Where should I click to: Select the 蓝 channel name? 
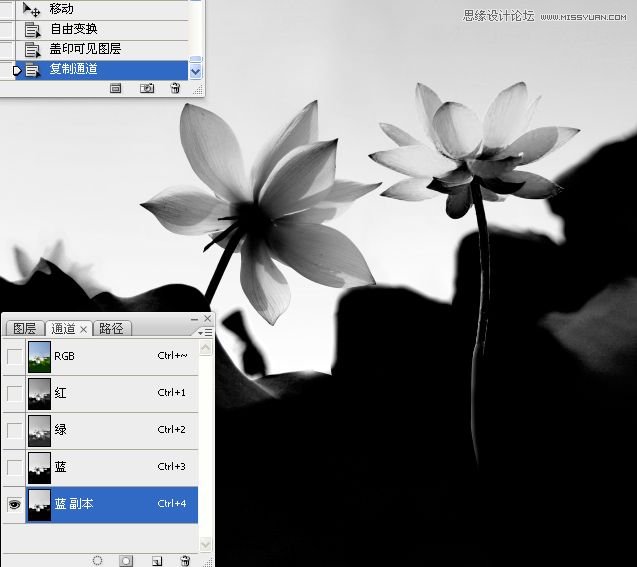pyautogui.click(x=60, y=467)
